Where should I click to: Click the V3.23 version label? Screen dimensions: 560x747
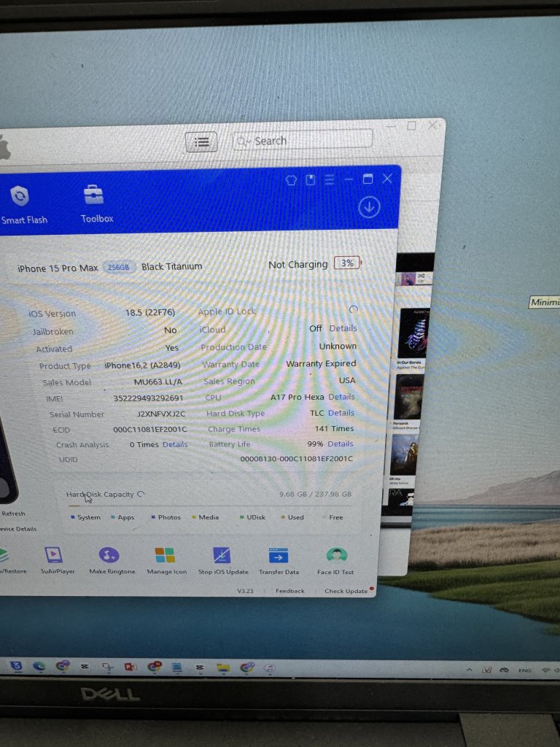[245, 591]
